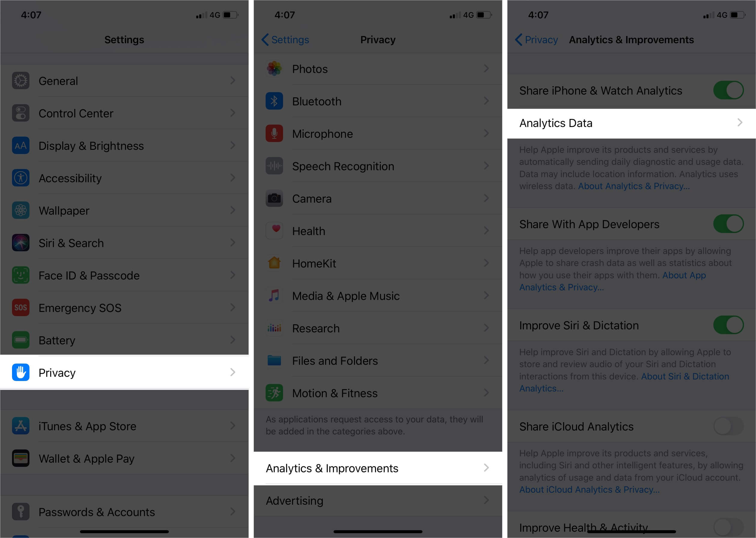The image size is (756, 538).
Task: Open Siri & Search settings
Action: click(x=124, y=242)
